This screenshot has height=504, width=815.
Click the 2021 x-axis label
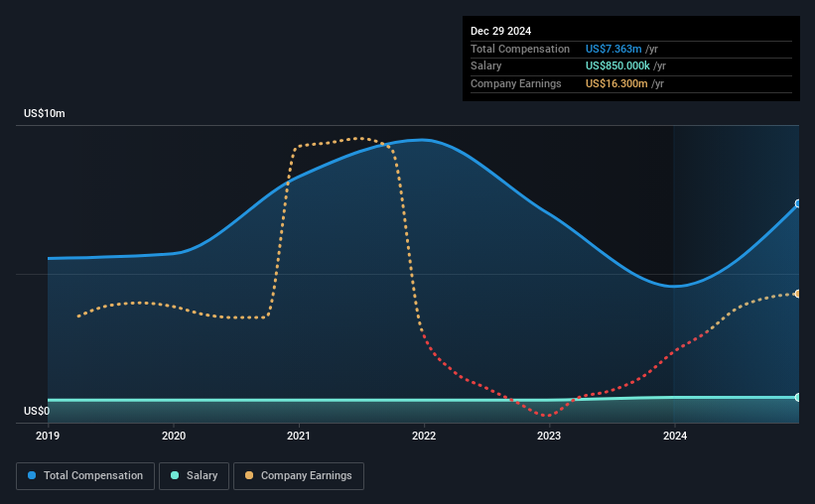(x=299, y=436)
